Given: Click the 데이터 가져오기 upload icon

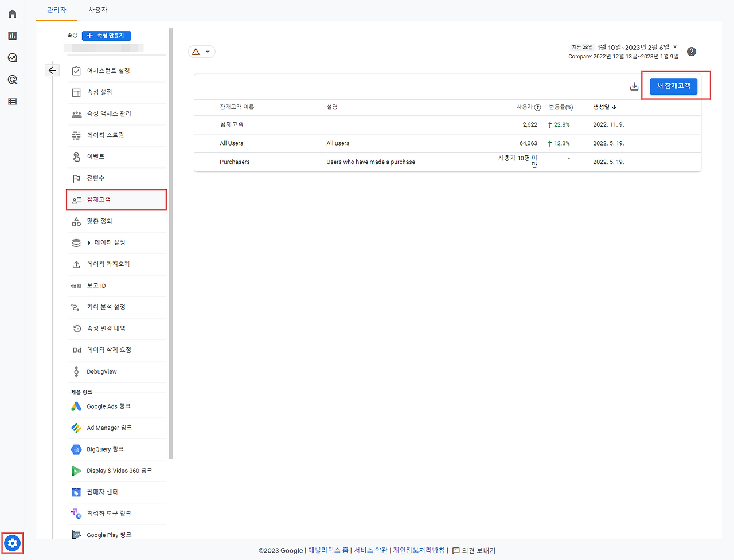Looking at the screenshot, I should (x=76, y=264).
